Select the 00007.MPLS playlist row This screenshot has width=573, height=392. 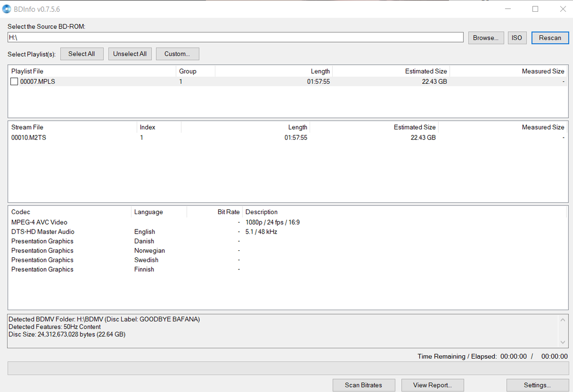click(288, 81)
